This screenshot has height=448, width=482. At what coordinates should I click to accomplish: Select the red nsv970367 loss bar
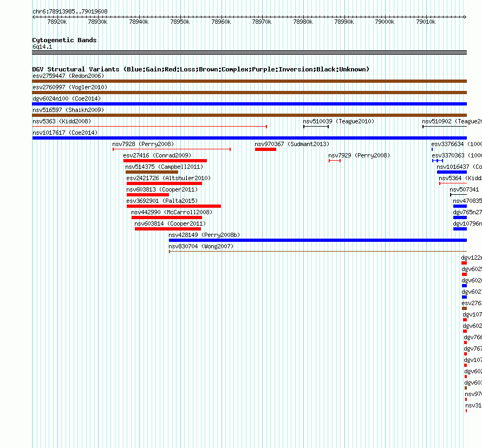(x=265, y=149)
